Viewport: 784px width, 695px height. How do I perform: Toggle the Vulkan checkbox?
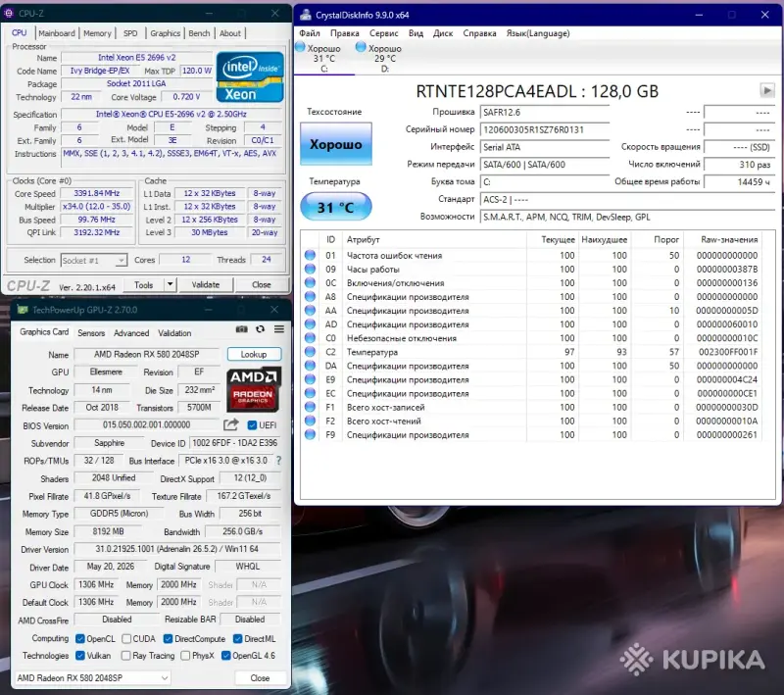pos(80,655)
